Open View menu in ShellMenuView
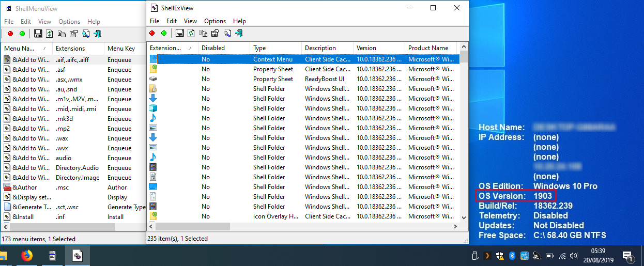The height and width of the screenshot is (266, 644). pos(44,22)
